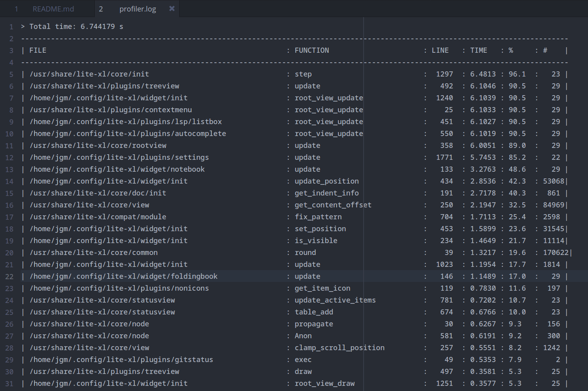
Task: Click the call count 84969
Action: click(554, 205)
